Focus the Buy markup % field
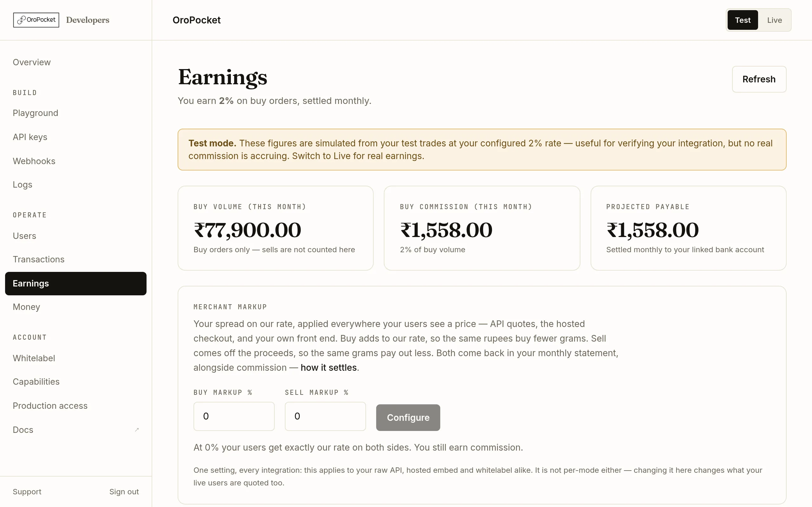The image size is (812, 507). coord(234,416)
